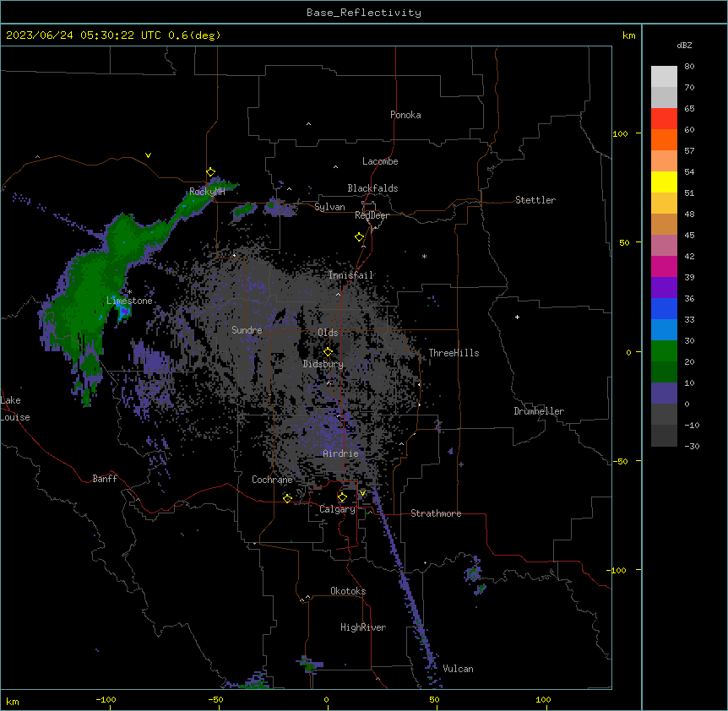Click the Strathmore town label
The width and height of the screenshot is (728, 711).
click(436, 513)
